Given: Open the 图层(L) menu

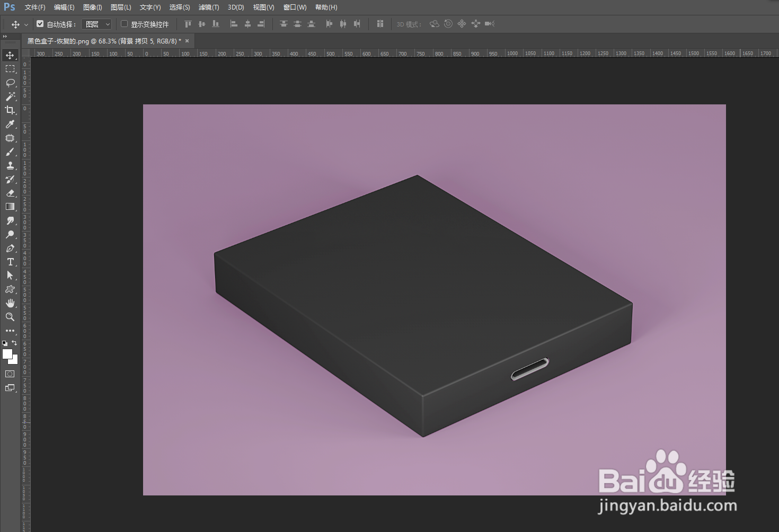Looking at the screenshot, I should [x=121, y=7].
